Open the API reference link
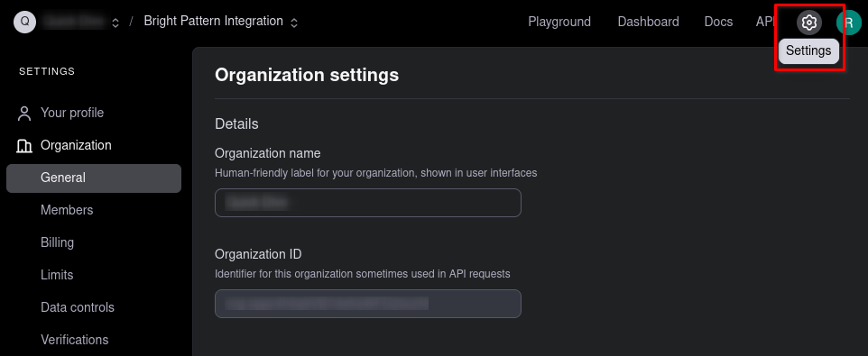Image resolution: width=868 pixels, height=356 pixels. [x=764, y=22]
